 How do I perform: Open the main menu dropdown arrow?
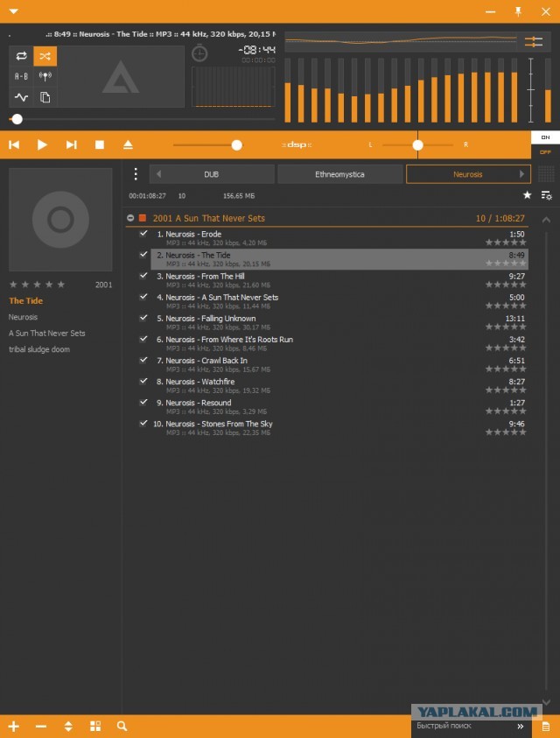tap(14, 11)
